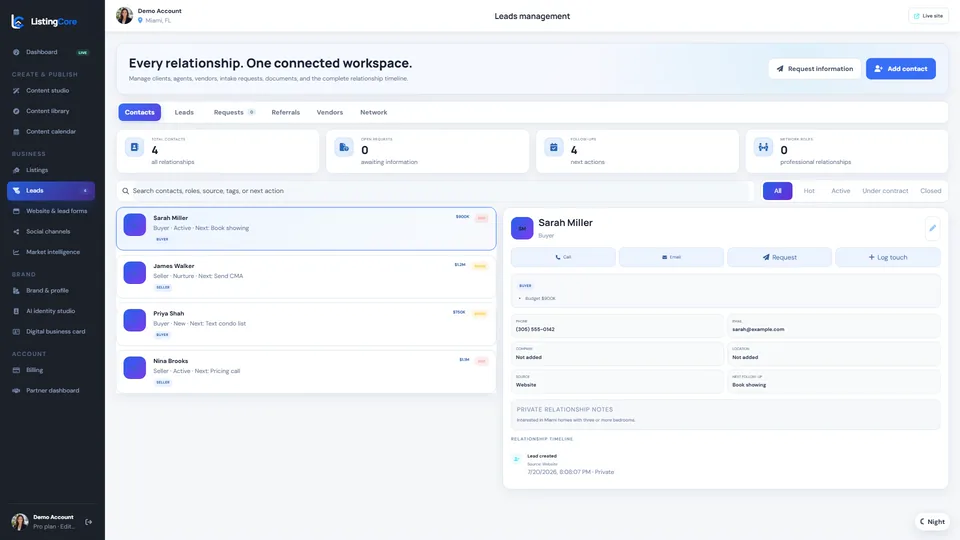Open Brand & profile page

click(x=51, y=291)
